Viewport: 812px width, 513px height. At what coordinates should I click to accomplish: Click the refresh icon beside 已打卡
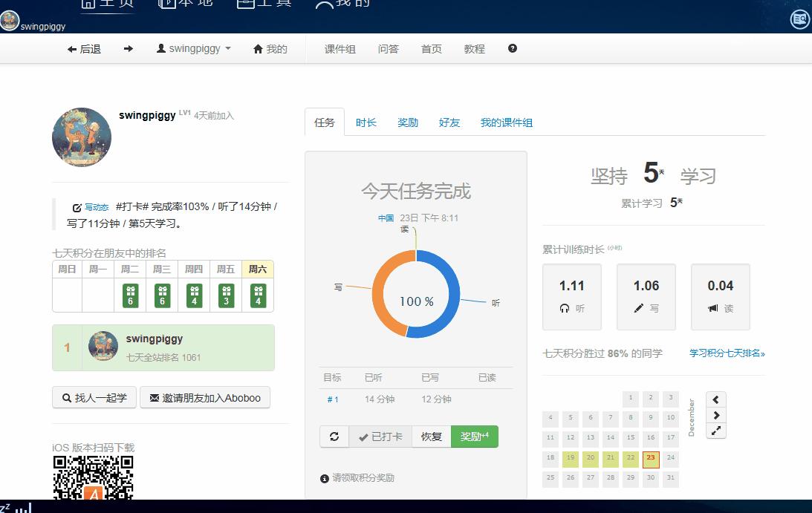click(334, 437)
